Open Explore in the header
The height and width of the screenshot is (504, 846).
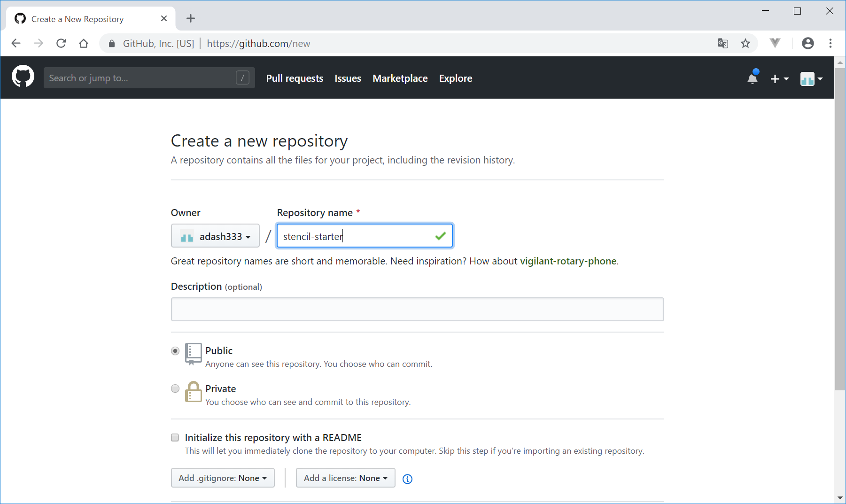456,78
